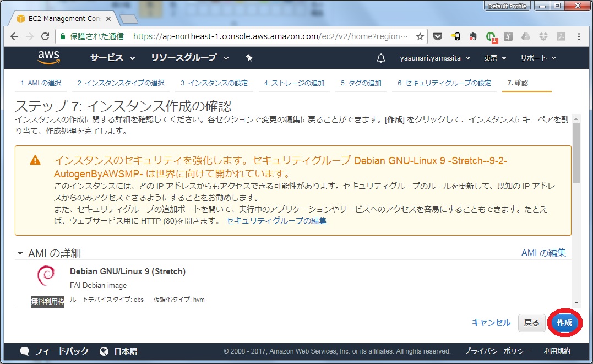Click the gray S extension icon
The image size is (593, 364).
click(508, 36)
